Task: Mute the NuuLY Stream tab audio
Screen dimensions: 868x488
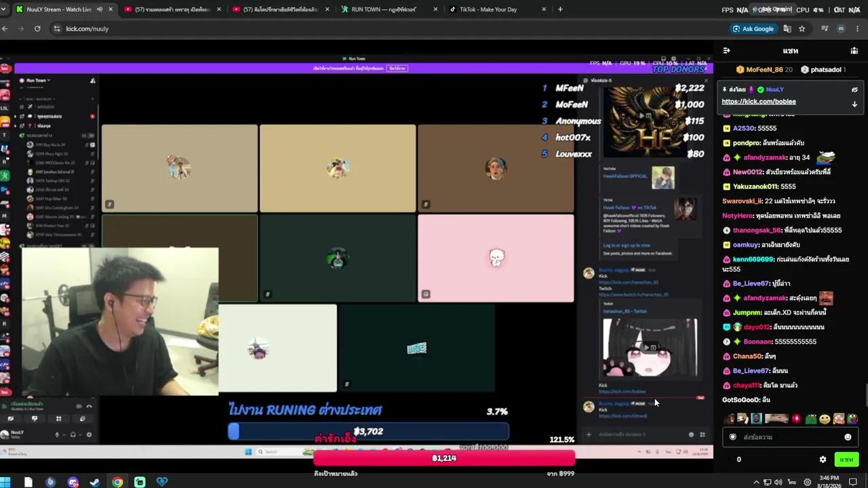Action: pos(100,9)
